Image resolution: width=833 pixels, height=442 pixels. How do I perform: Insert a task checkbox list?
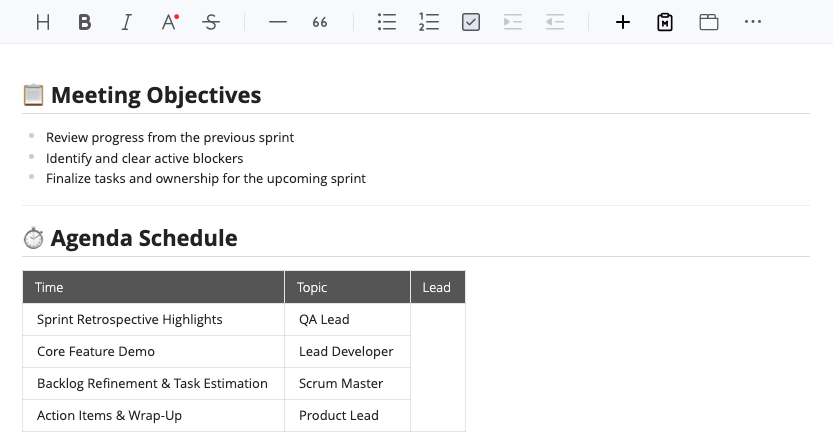(471, 22)
